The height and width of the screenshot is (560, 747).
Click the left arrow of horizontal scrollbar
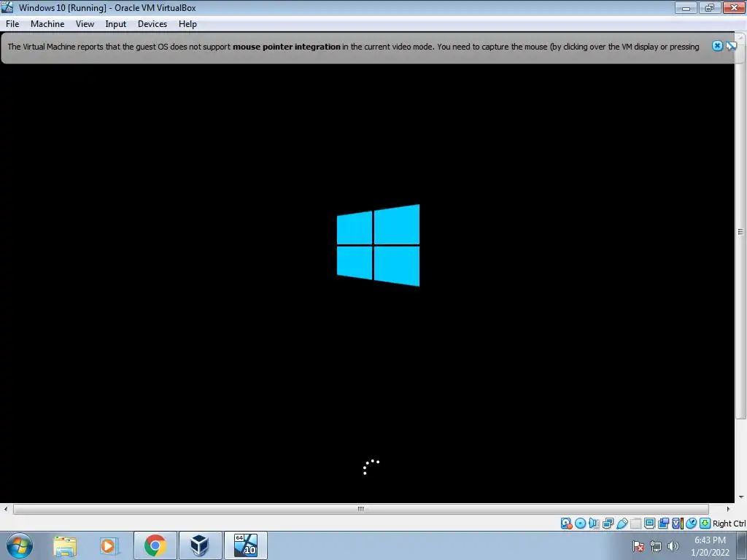[5, 509]
